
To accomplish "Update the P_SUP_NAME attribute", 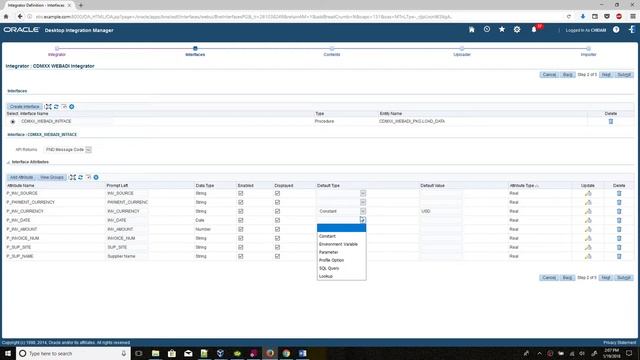I will 588,256.
